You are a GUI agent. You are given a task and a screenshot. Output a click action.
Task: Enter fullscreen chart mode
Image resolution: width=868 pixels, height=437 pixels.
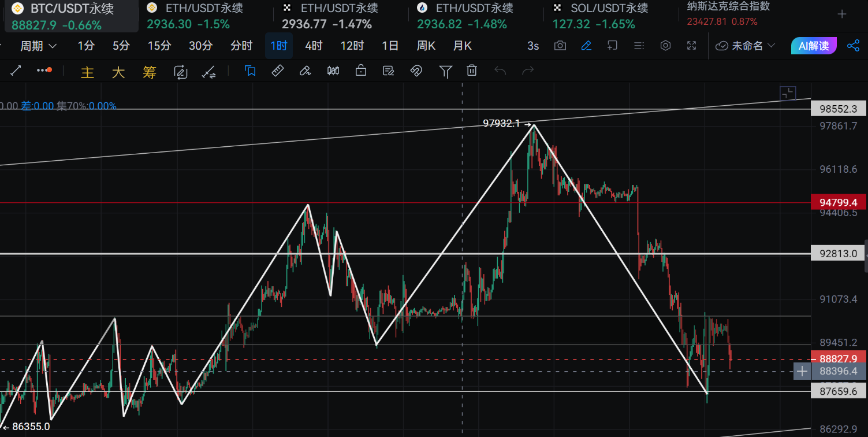tap(691, 46)
